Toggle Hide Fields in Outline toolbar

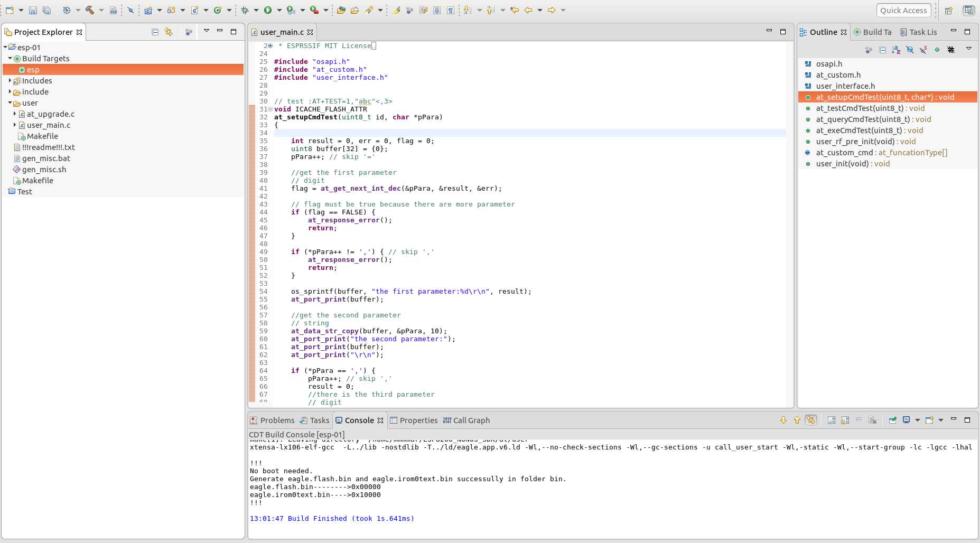(x=910, y=50)
